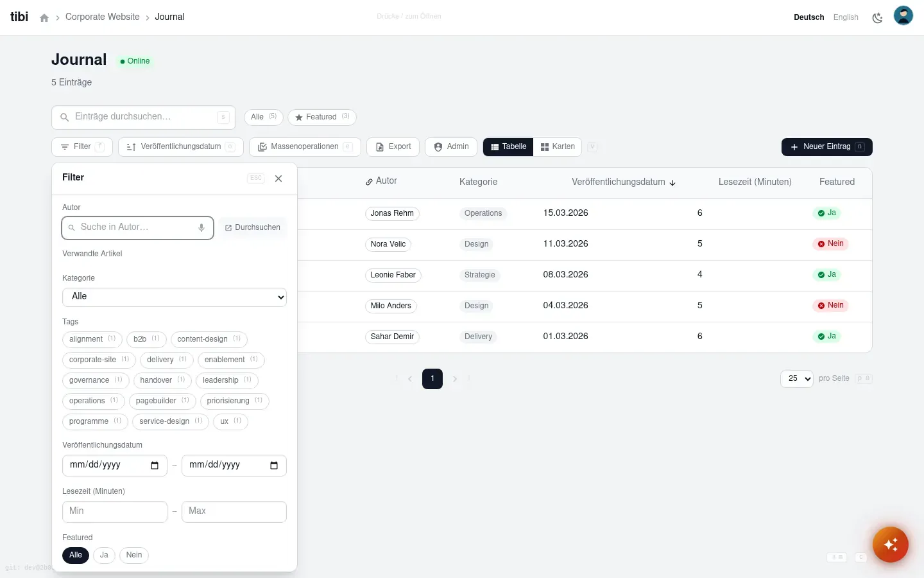Open Corporate Website breadcrumb link
Image resolution: width=924 pixels, height=578 pixels.
(x=103, y=17)
